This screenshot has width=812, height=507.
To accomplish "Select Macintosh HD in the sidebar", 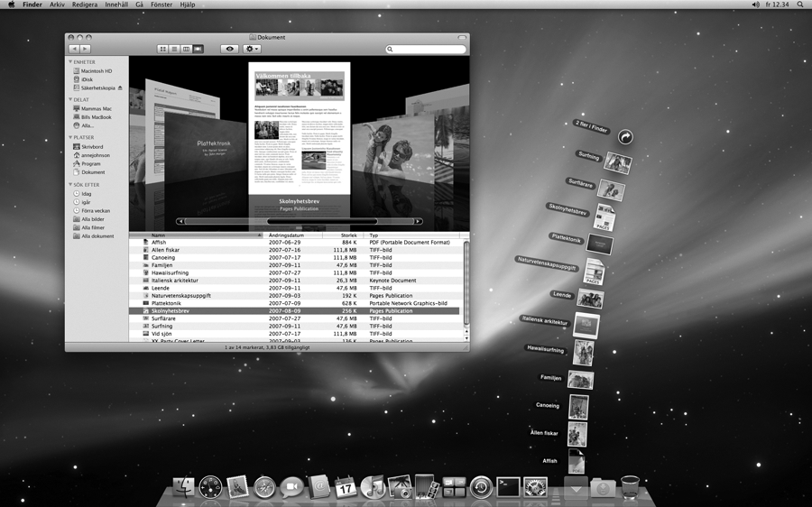I will 92,71.
